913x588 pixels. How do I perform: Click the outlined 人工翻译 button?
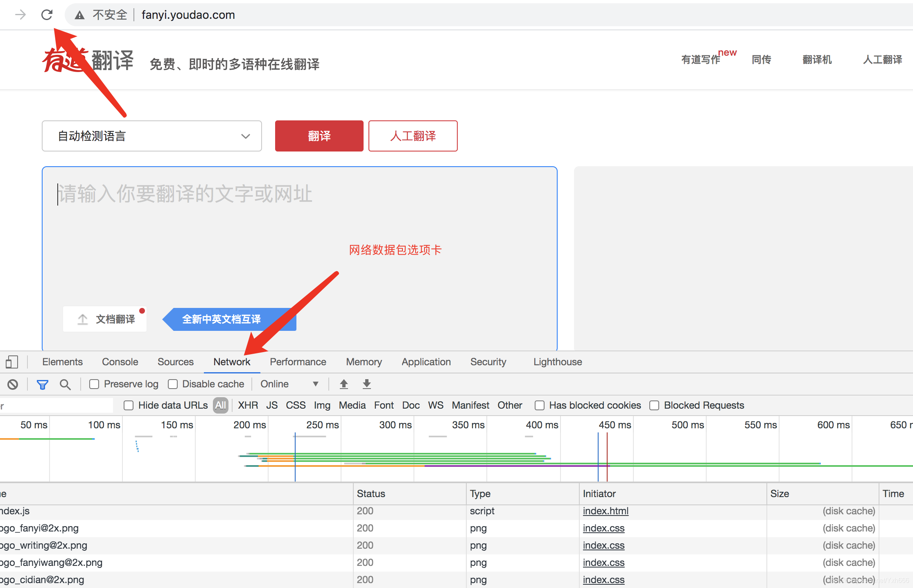(413, 136)
